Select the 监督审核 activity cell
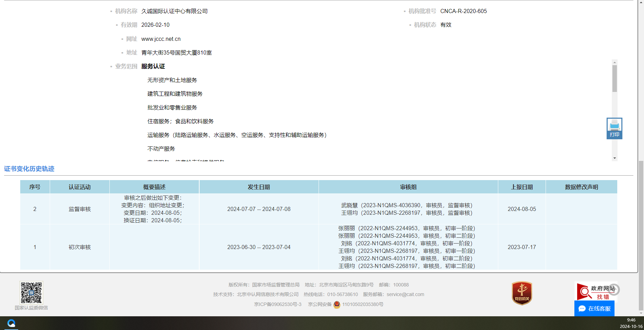 coord(80,209)
